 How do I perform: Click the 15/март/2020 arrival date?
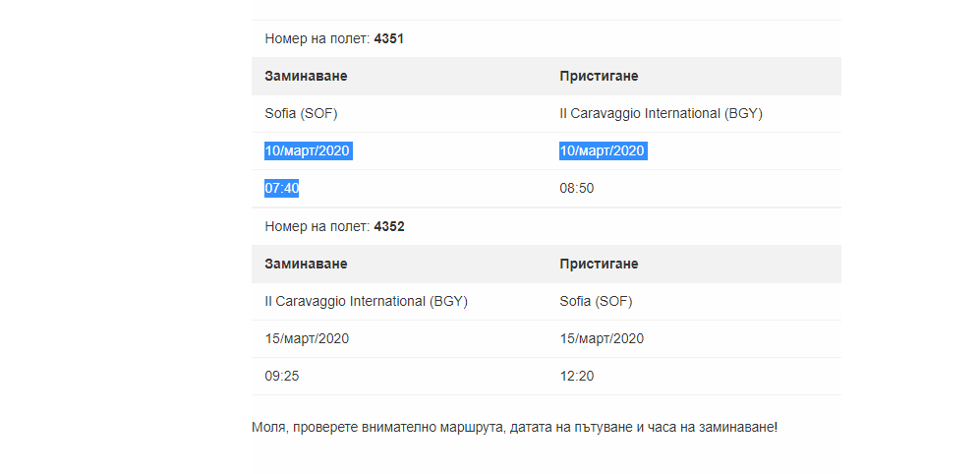tap(602, 339)
